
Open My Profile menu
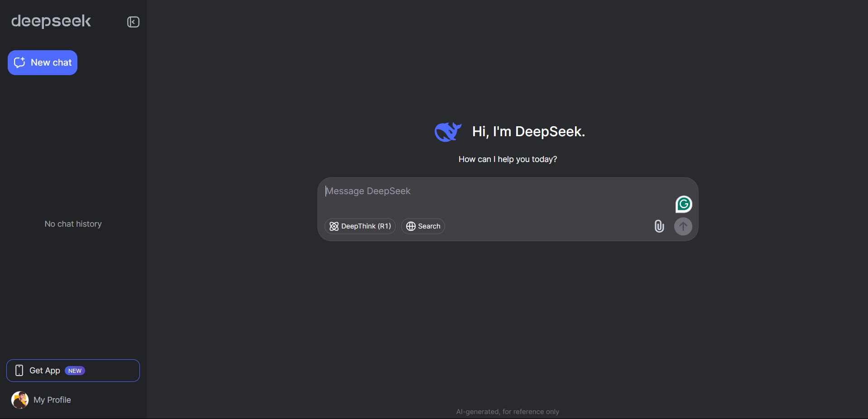tap(52, 400)
